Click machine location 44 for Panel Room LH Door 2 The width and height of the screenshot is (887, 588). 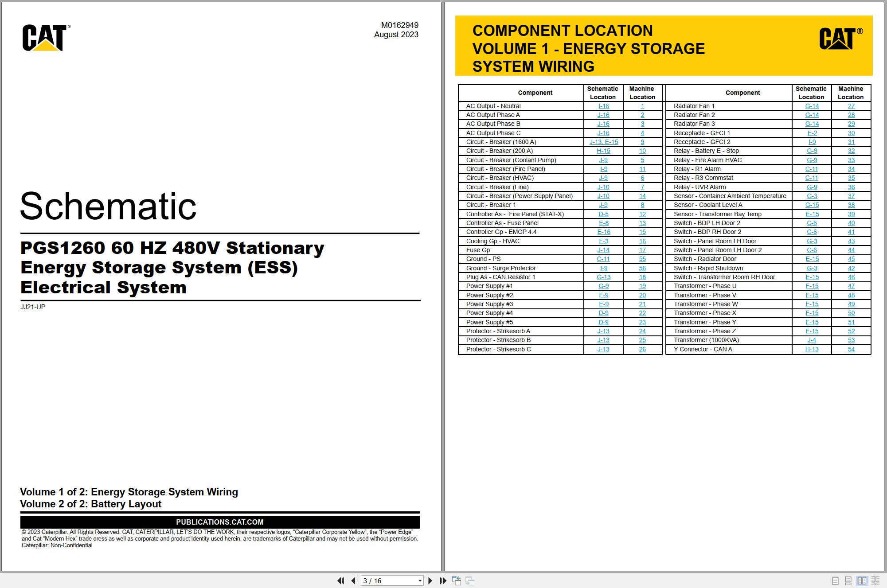(851, 250)
